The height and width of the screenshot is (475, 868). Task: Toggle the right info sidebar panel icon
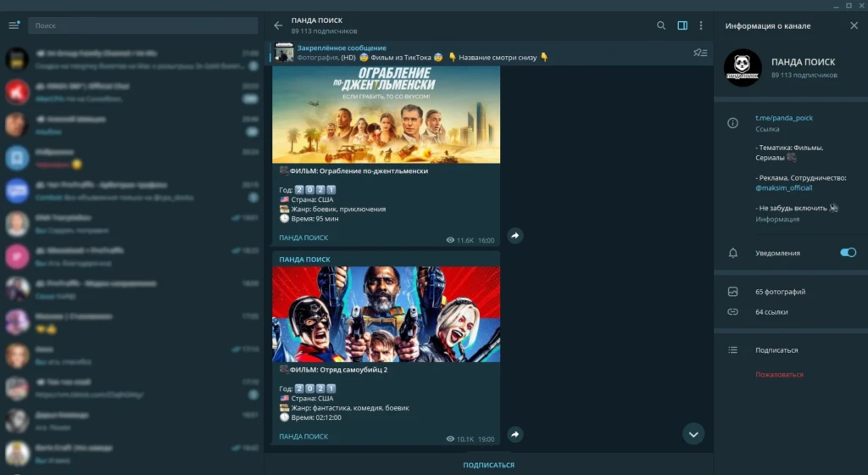[682, 25]
